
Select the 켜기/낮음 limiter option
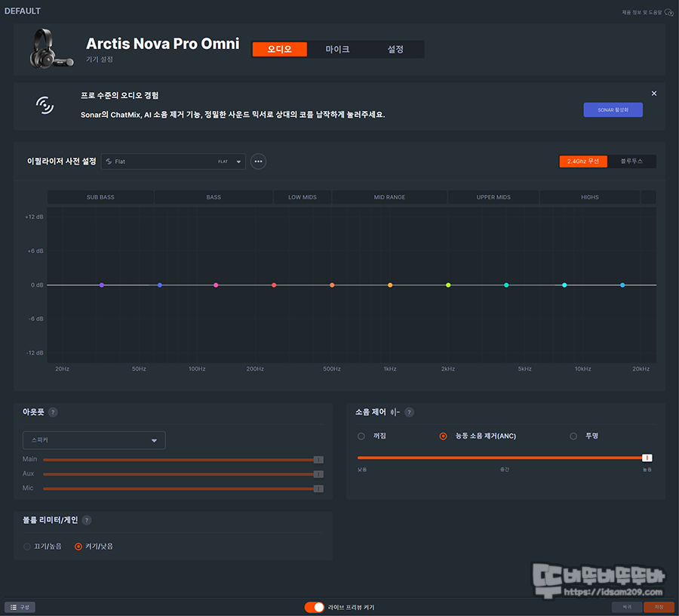(x=78, y=547)
